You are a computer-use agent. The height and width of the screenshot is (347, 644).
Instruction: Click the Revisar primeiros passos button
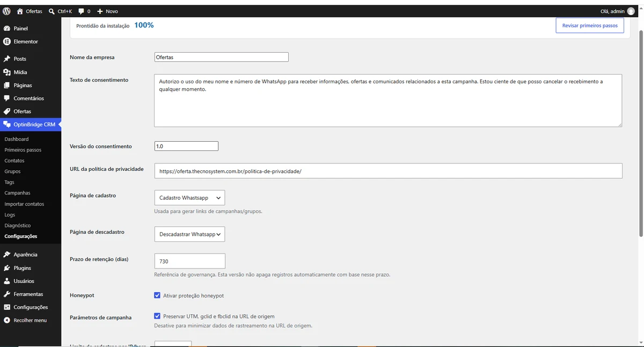(590, 25)
